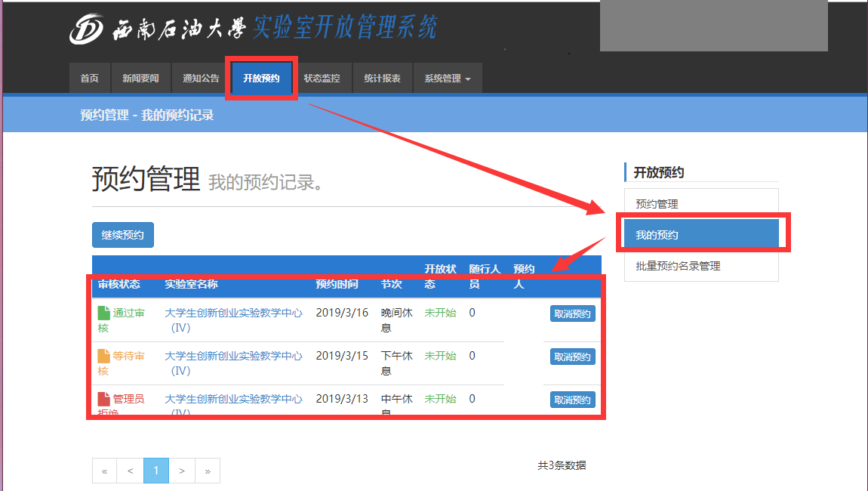
Task: Cancel the 2019/3/16 reservation via 取消预约
Action: [x=571, y=313]
